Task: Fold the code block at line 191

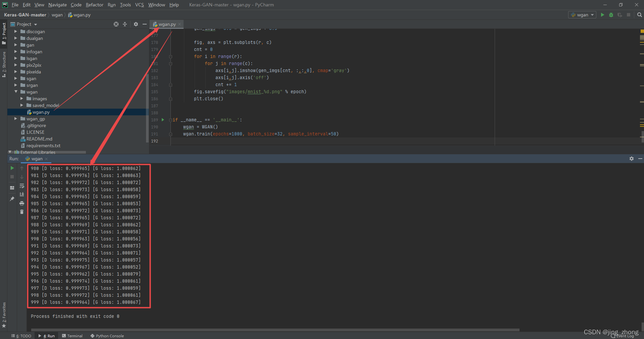Action: pos(170,134)
